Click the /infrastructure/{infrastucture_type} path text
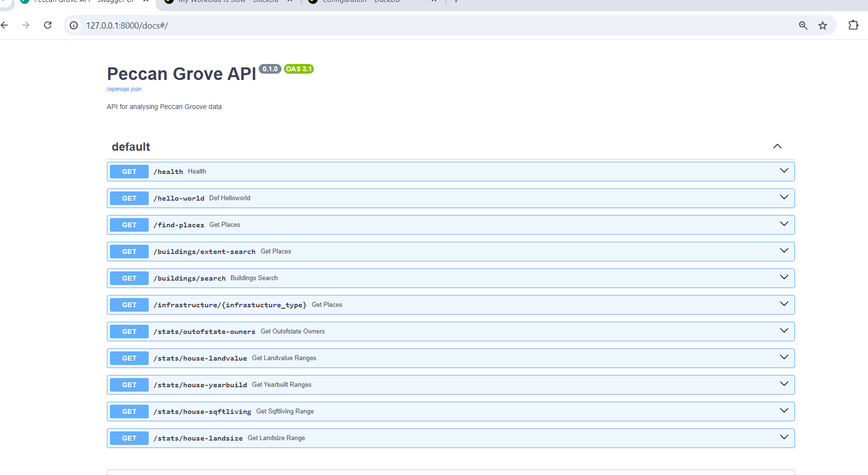 pyautogui.click(x=230, y=305)
